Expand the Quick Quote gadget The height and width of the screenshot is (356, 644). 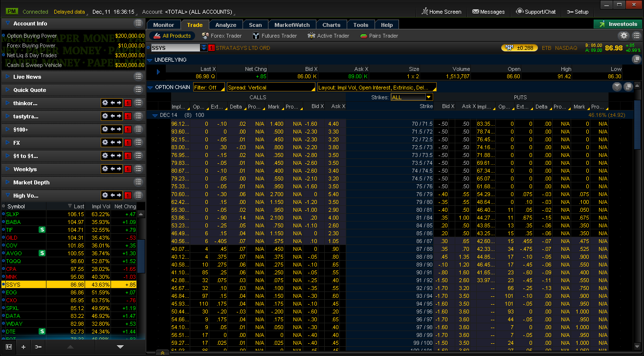[x=7, y=90]
